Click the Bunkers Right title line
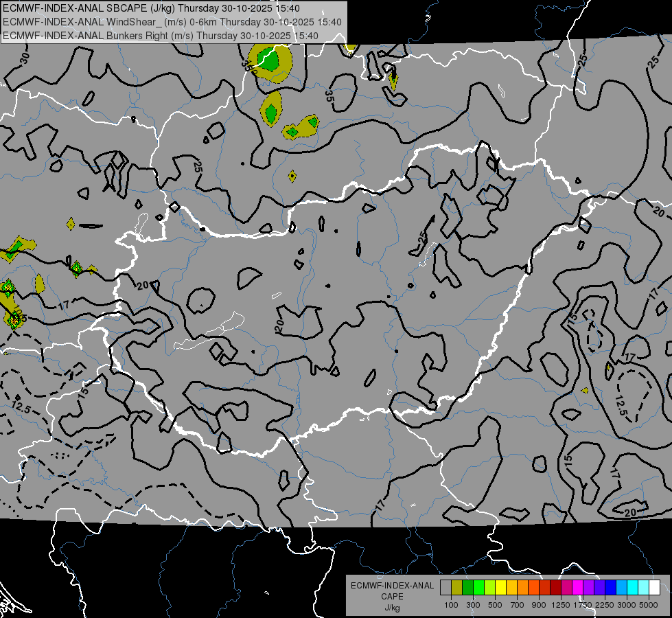The width and height of the screenshot is (672, 618). click(161, 36)
